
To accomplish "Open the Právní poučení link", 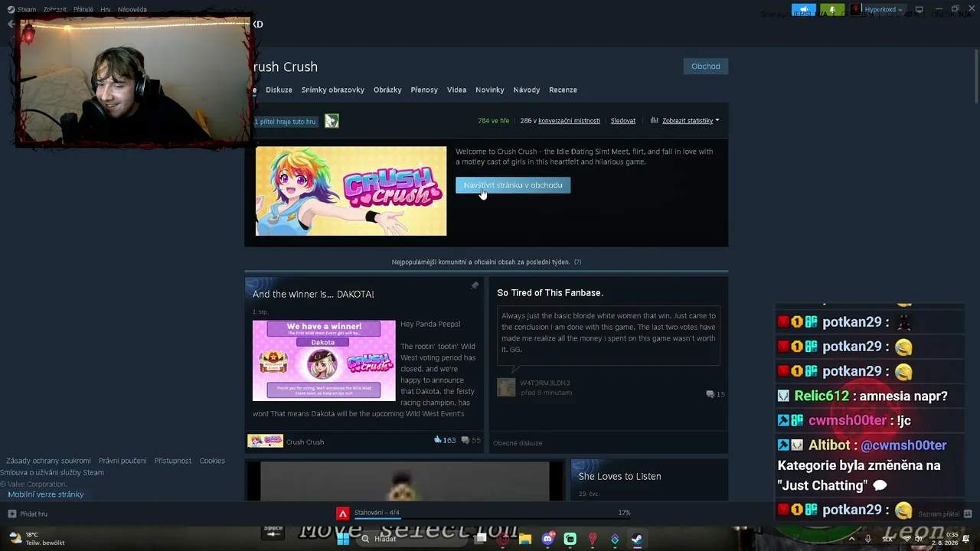I will (x=122, y=461).
